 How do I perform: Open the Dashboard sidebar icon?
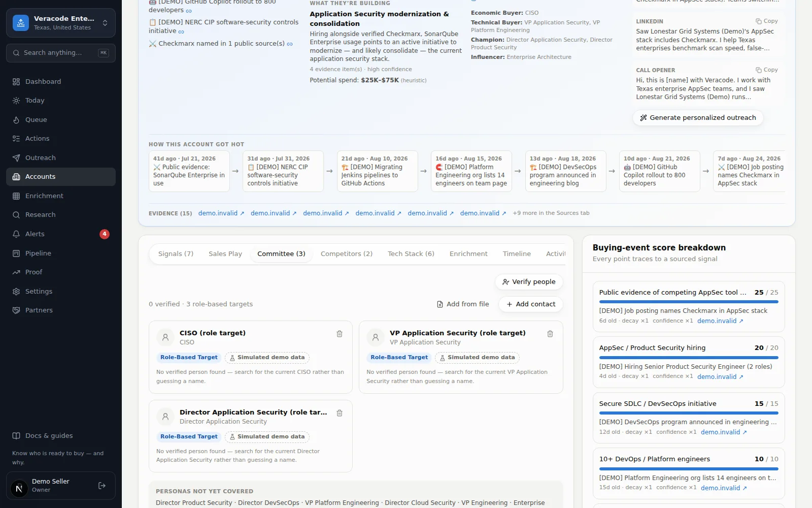16,82
